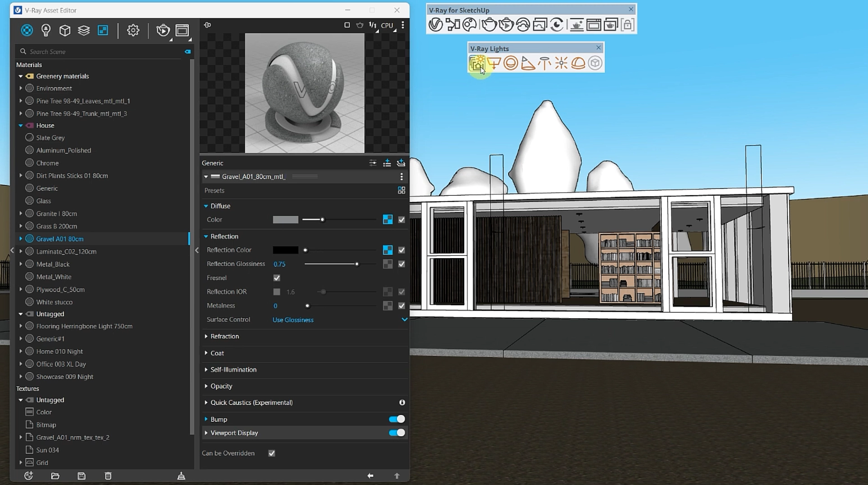Screen dimensions: 868x485
Task: Disable the Reflection Glossiness texture checkbox
Action: 401,264
